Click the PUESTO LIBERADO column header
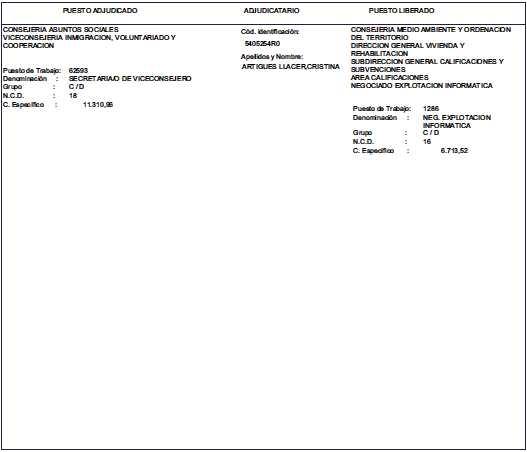Viewport: 527px width, 452px height. coord(401,11)
